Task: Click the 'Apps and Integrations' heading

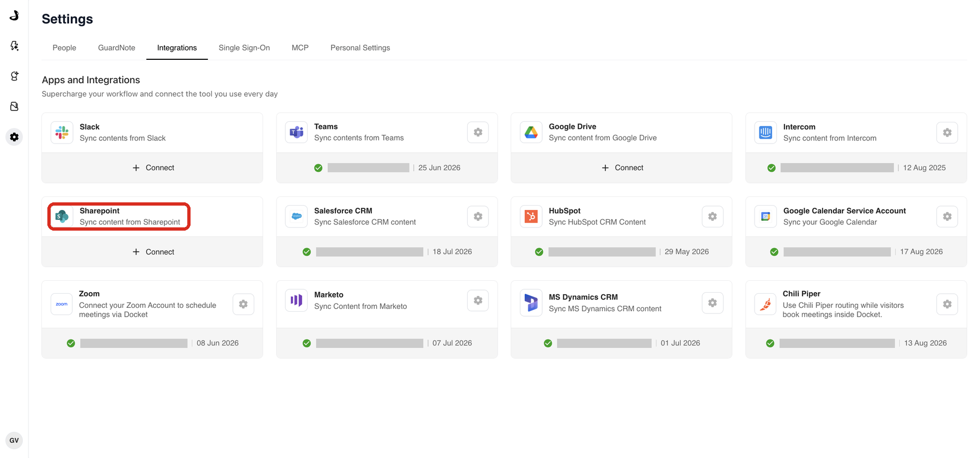Action: [x=91, y=80]
